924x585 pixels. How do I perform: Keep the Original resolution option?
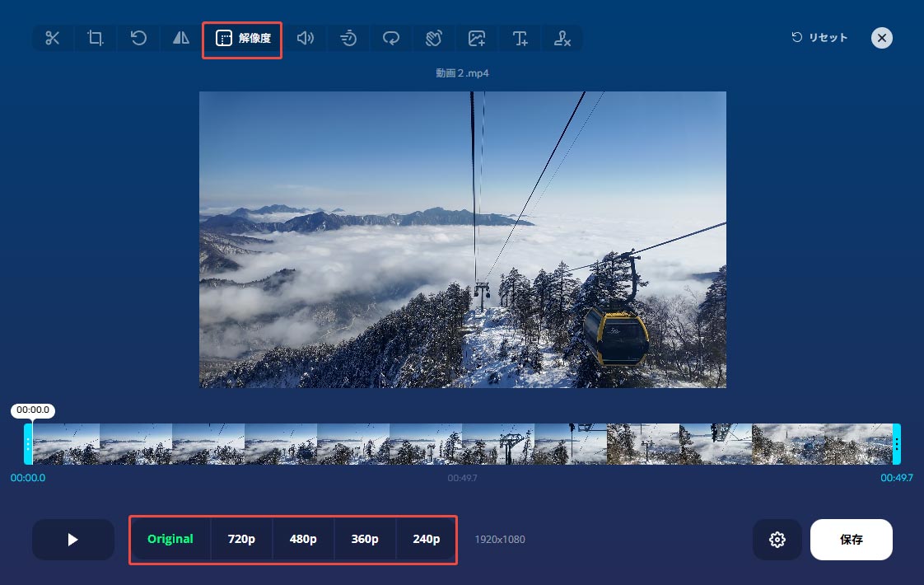pos(170,539)
